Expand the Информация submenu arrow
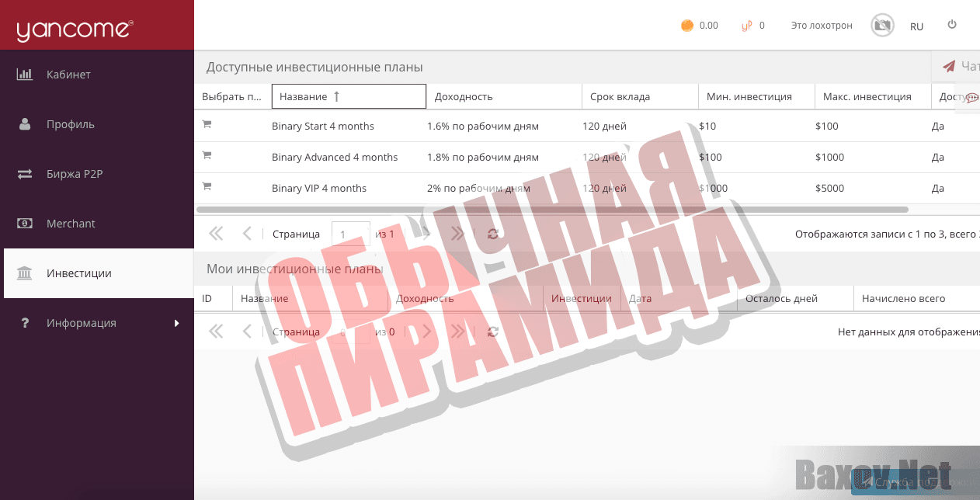The image size is (980, 500). pyautogui.click(x=176, y=323)
